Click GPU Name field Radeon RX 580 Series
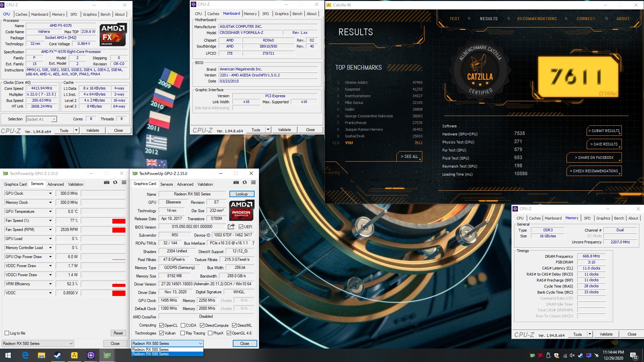Image resolution: width=644 pixels, height=362 pixels. 192,194
